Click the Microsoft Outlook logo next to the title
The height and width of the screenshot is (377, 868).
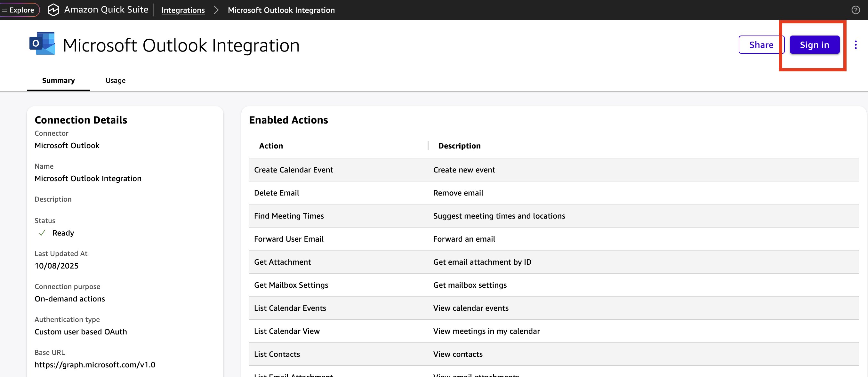pyautogui.click(x=41, y=43)
